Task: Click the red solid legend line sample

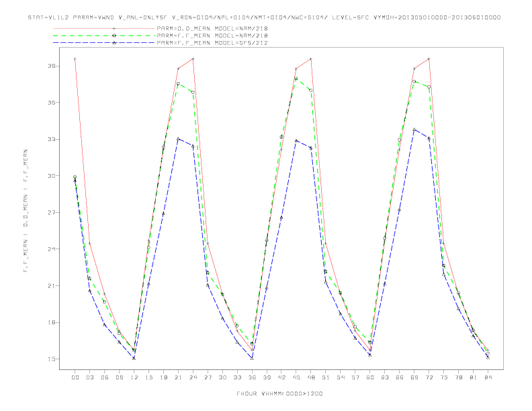Action: [x=104, y=28]
